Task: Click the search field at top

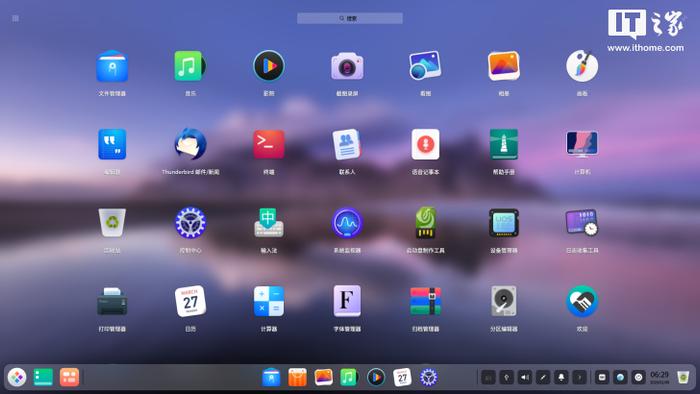Action: (x=350, y=18)
